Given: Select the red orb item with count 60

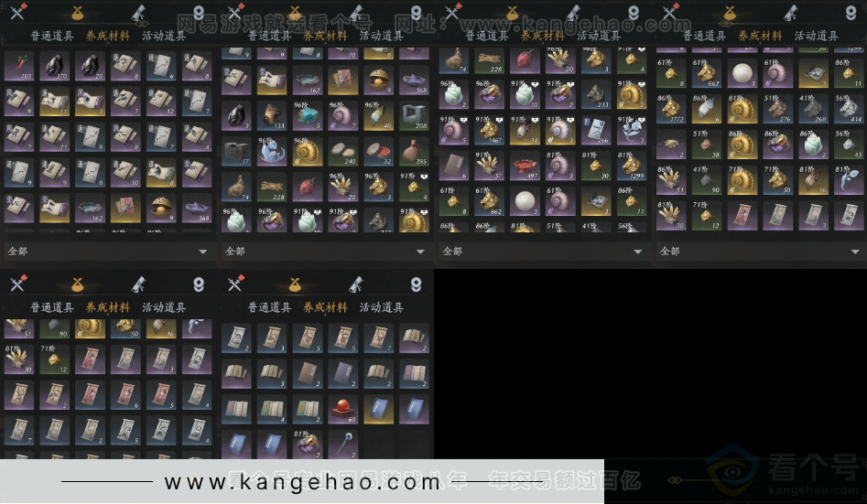Looking at the screenshot, I should pos(343,409).
